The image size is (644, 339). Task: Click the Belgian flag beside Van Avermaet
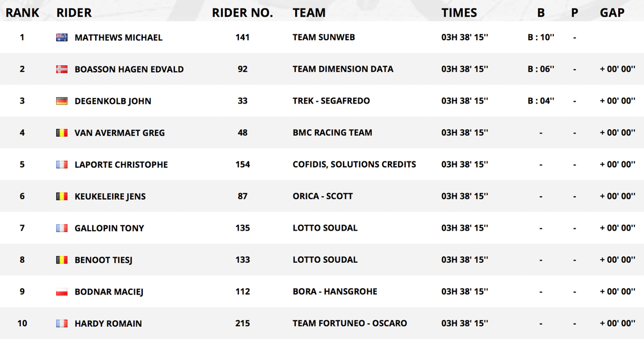[x=62, y=132]
